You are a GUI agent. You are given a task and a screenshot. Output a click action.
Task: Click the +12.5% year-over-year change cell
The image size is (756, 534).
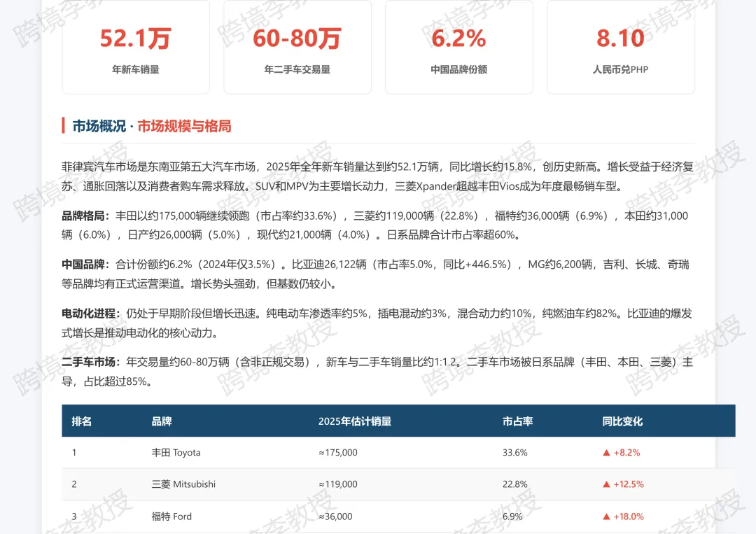tap(624, 484)
